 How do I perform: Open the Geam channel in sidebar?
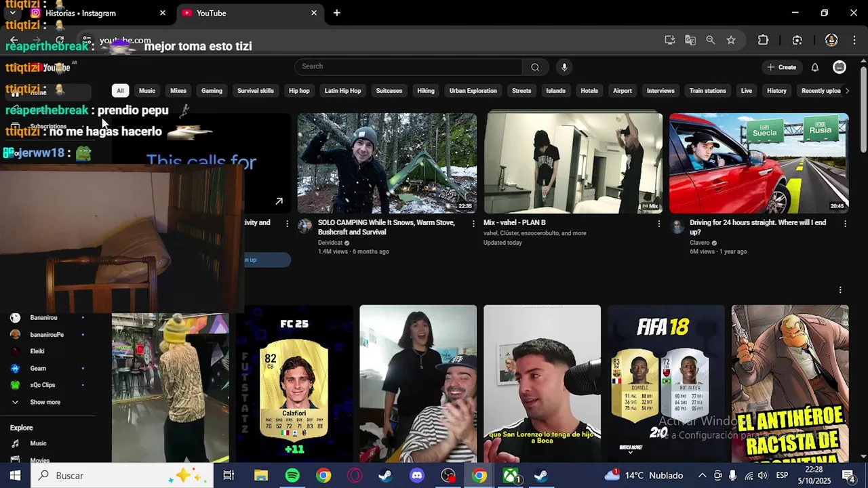tap(38, 368)
